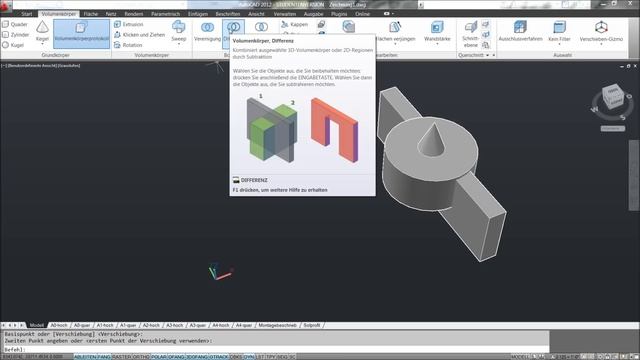
Task: Open the Netz ribbon tab
Action: point(111,14)
